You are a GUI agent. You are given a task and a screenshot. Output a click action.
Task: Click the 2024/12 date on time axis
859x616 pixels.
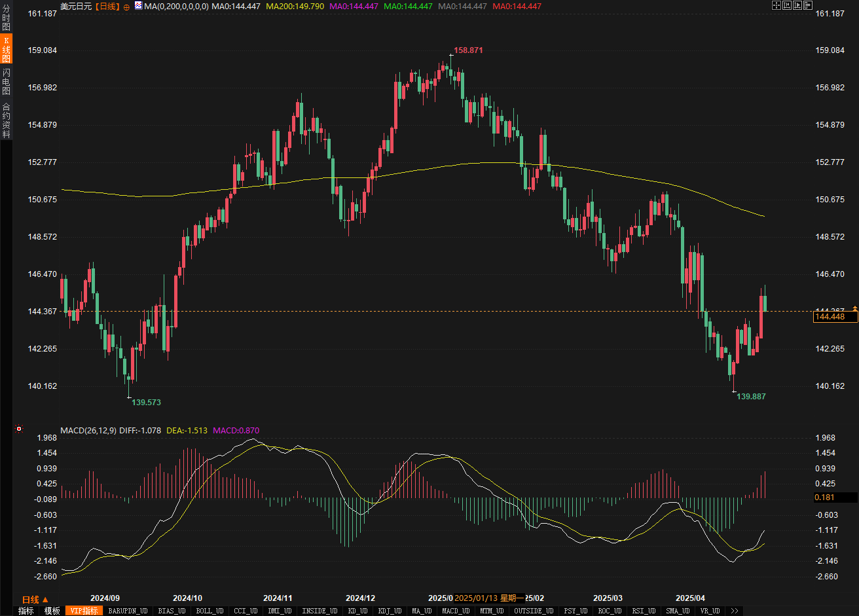tap(360, 598)
